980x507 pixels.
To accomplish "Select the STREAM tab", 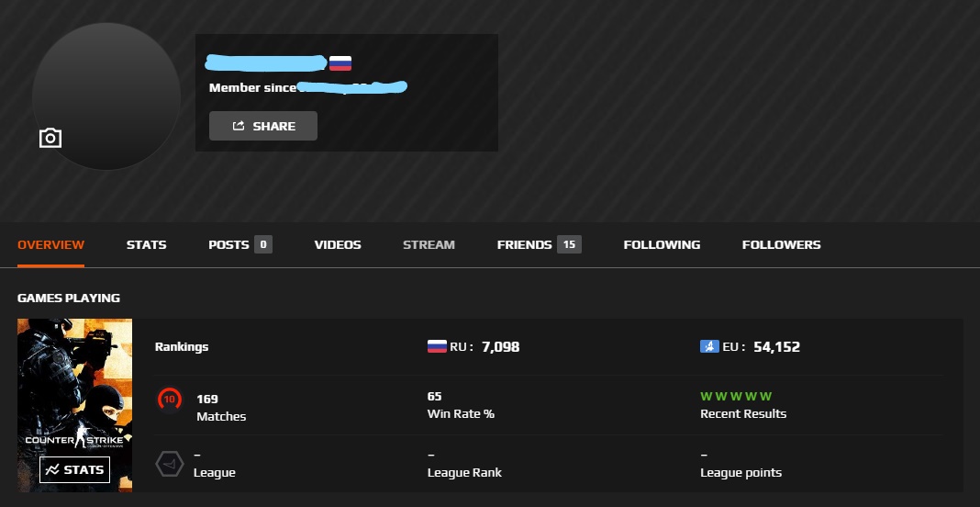I will pos(429,244).
